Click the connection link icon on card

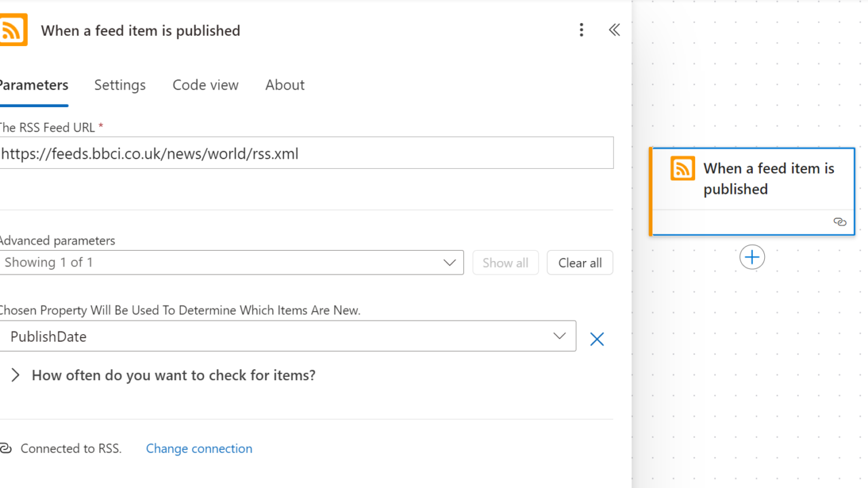click(840, 222)
